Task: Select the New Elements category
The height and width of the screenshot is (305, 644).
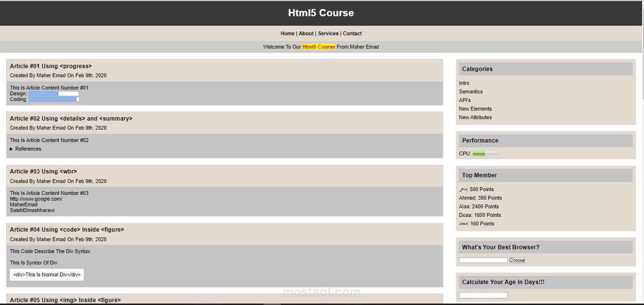Action: pyautogui.click(x=475, y=109)
